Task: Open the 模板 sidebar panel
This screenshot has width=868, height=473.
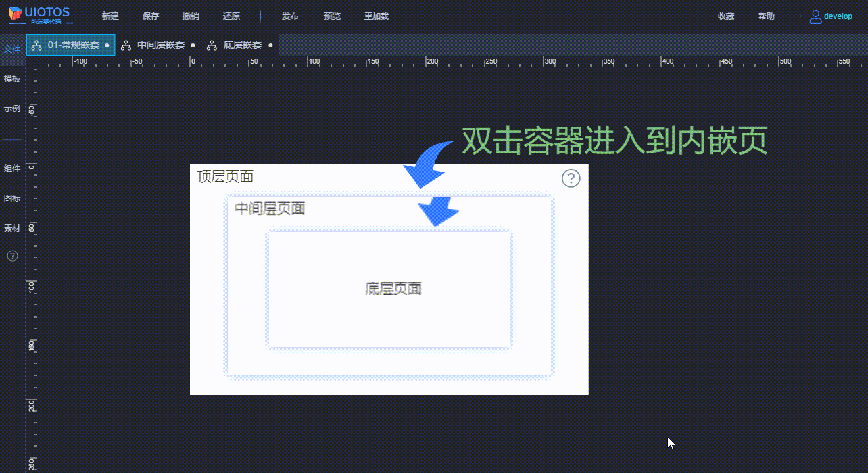Action: pyautogui.click(x=12, y=79)
